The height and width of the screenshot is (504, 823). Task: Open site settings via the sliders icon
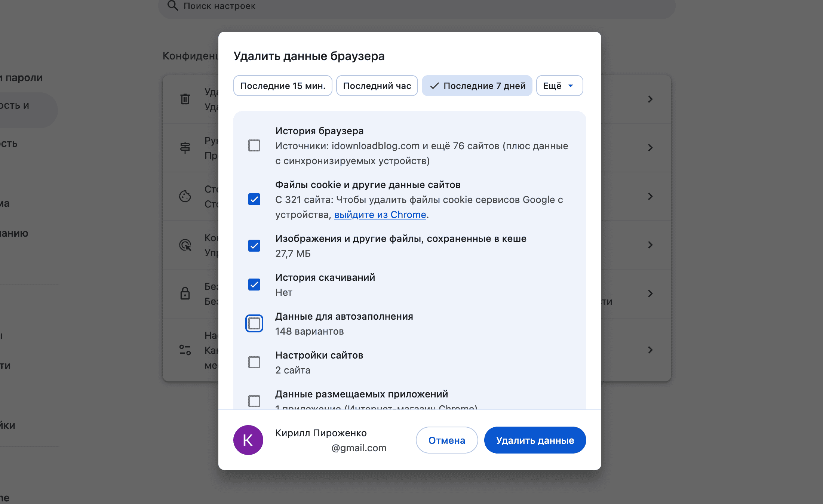tap(185, 350)
